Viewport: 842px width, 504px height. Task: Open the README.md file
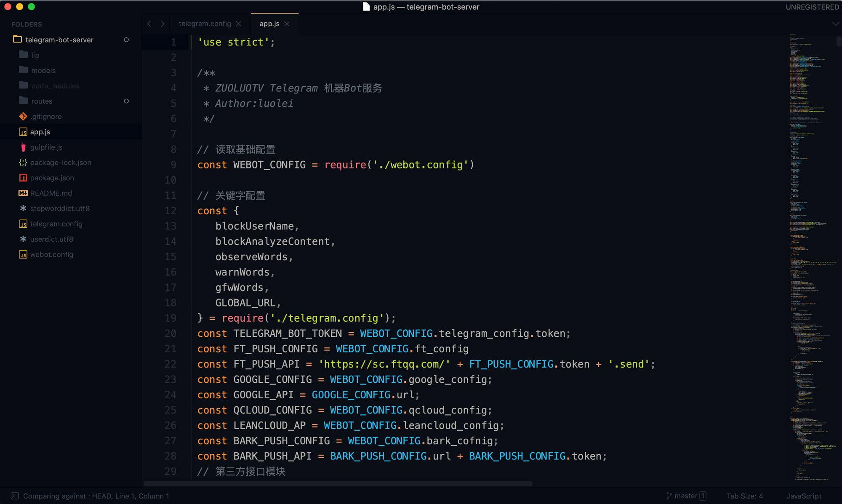(x=51, y=193)
